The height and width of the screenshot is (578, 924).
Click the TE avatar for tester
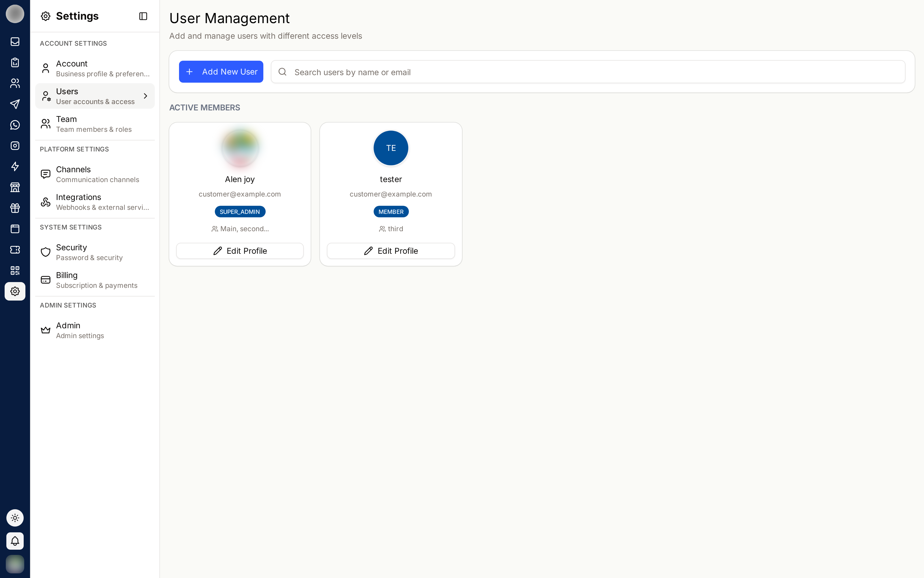coord(391,148)
